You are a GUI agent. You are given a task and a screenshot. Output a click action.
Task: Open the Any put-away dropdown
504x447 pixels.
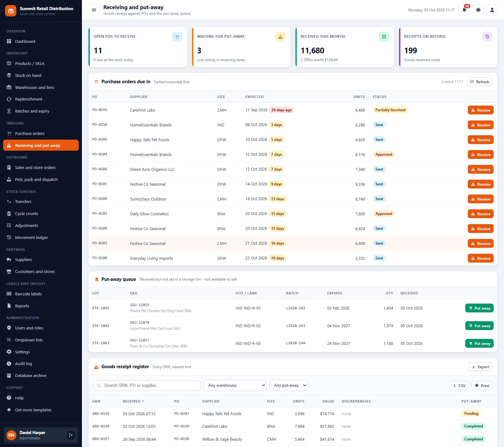coord(288,385)
